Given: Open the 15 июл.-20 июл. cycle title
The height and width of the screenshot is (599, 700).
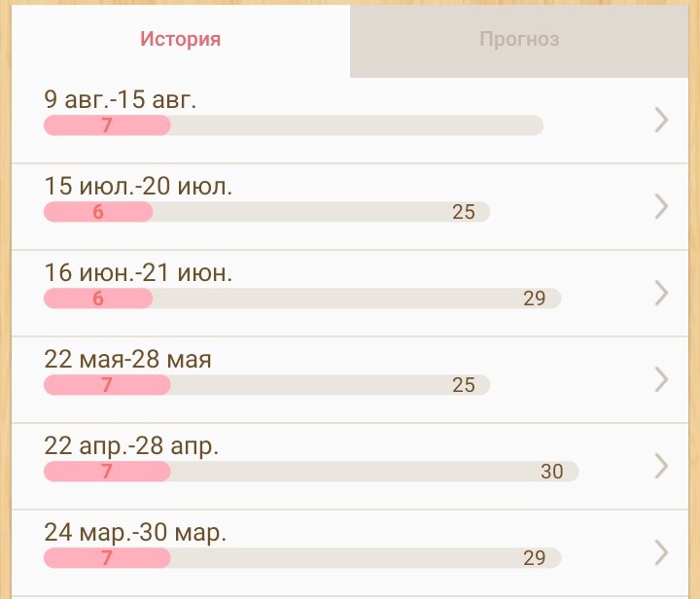Looking at the screenshot, I should click(138, 186).
